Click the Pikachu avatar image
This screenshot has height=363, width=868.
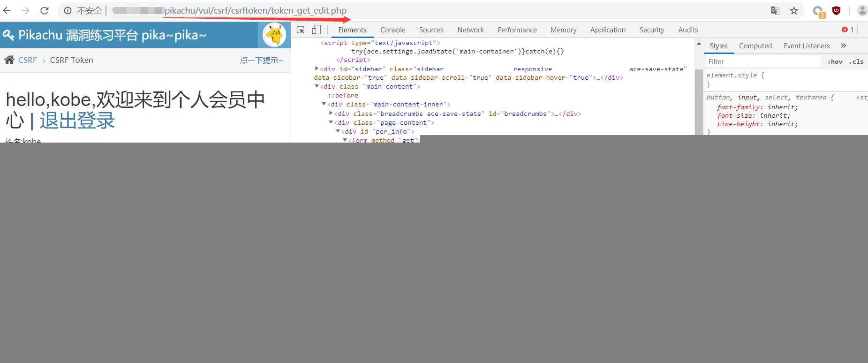[274, 35]
